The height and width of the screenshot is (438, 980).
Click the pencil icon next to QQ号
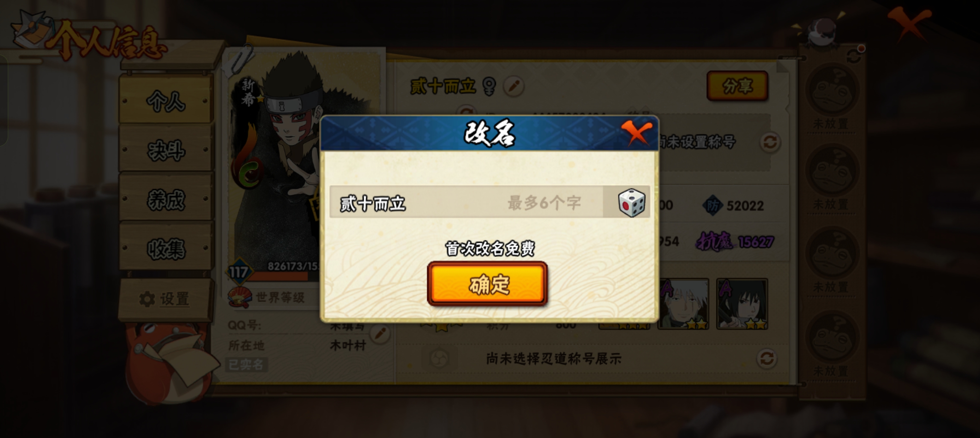tap(380, 334)
